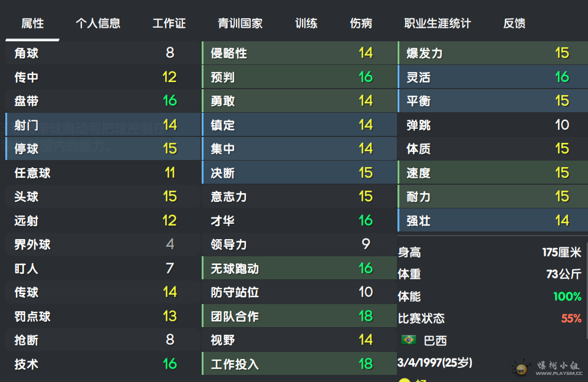Click the 爆发力 attribute row
Screen dimensions: 588x382
coord(492,53)
